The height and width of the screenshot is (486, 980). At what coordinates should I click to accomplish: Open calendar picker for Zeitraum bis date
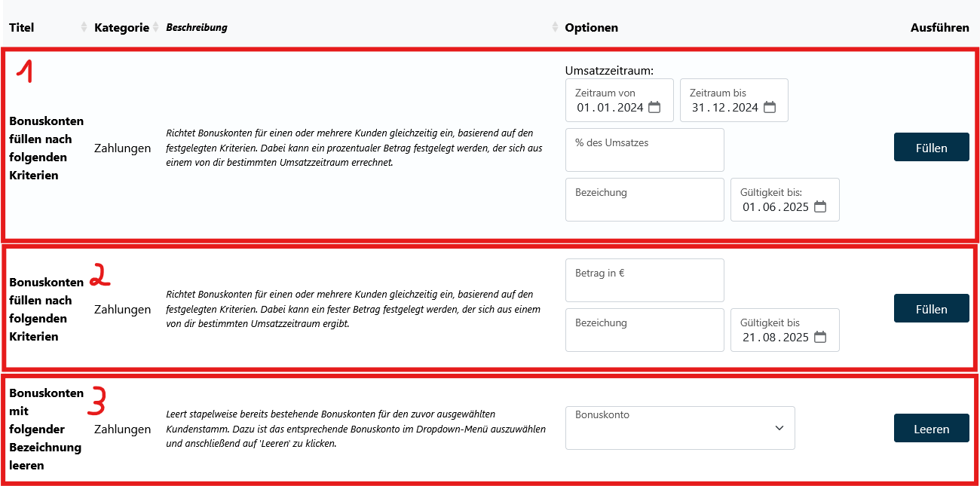coord(769,108)
